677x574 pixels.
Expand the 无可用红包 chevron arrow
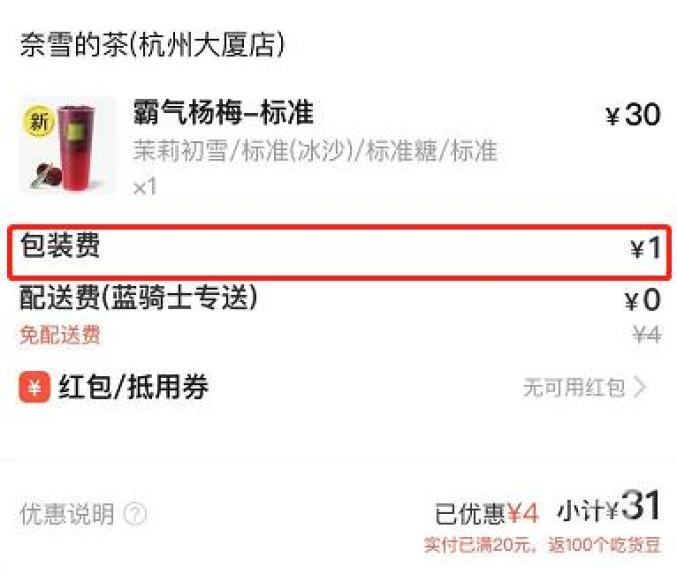640,387
